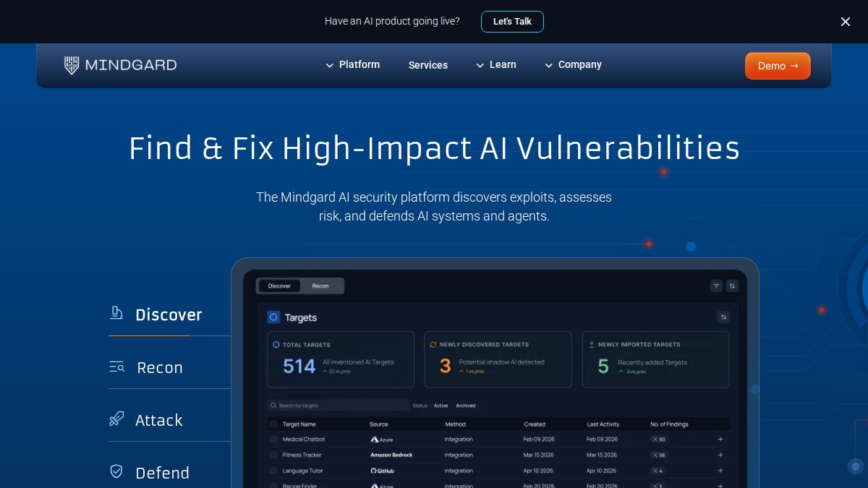Image resolution: width=868 pixels, height=488 pixels.
Task: Open the Fitness Tracker row arrow
Action: [x=720, y=455]
